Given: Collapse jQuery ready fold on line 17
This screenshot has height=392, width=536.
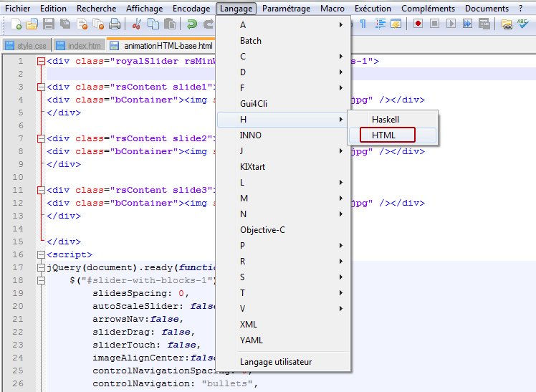Looking at the screenshot, I should (41, 267).
